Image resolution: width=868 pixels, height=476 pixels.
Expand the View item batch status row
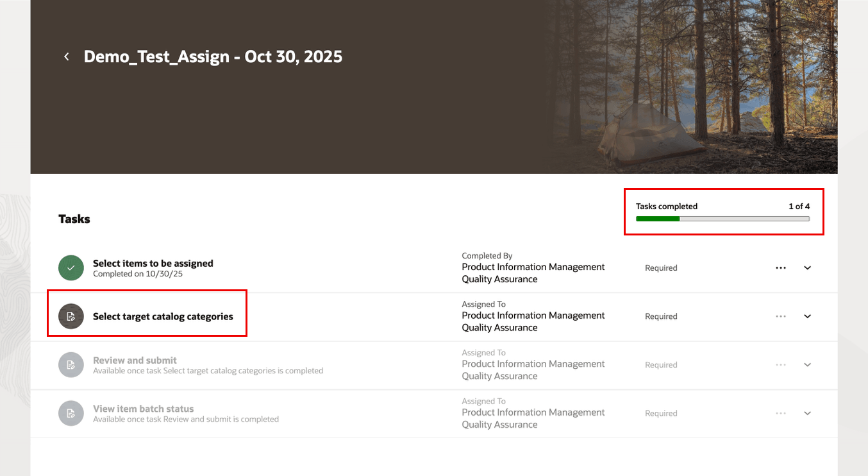click(807, 413)
